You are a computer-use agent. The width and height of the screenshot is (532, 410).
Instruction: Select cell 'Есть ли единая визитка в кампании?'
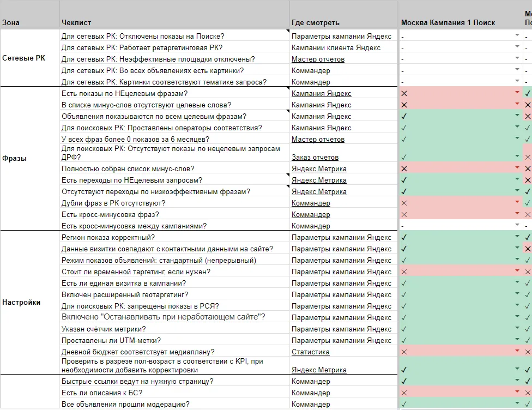click(174, 283)
